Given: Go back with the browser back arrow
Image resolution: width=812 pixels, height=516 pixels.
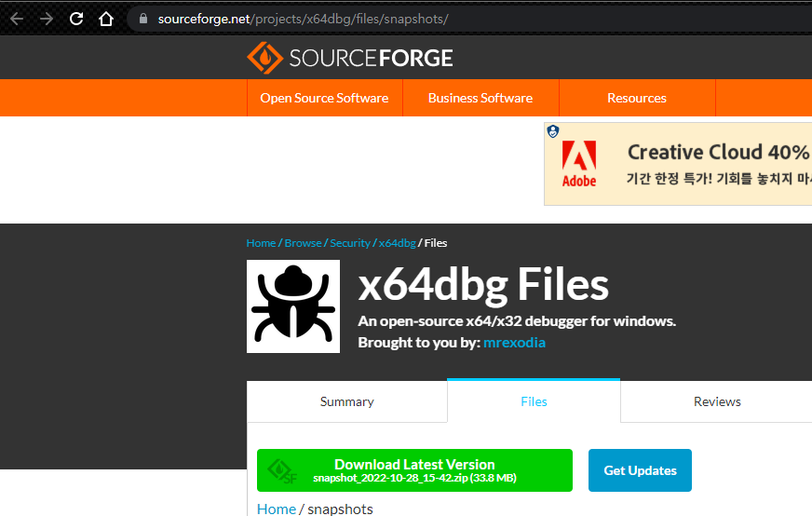Looking at the screenshot, I should 17,20.
